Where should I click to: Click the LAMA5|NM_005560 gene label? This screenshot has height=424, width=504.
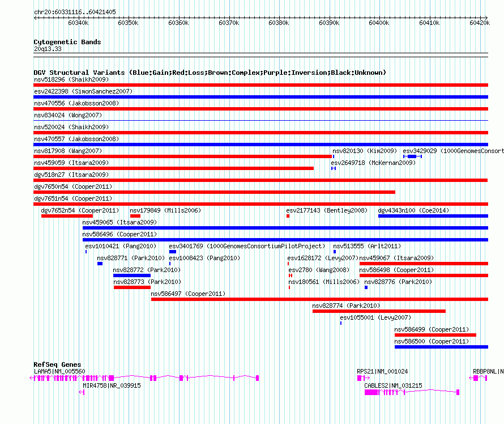tap(59, 371)
